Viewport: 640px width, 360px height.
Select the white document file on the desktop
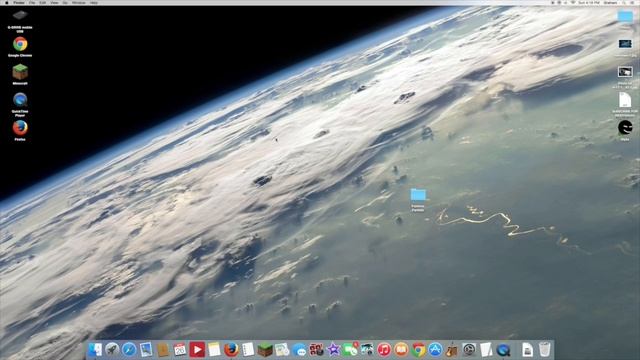(625, 100)
